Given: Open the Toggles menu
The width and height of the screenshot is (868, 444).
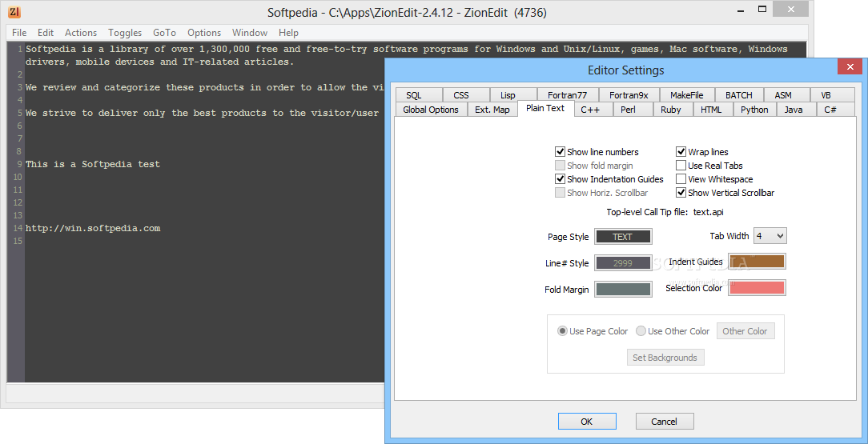Looking at the screenshot, I should (x=125, y=33).
